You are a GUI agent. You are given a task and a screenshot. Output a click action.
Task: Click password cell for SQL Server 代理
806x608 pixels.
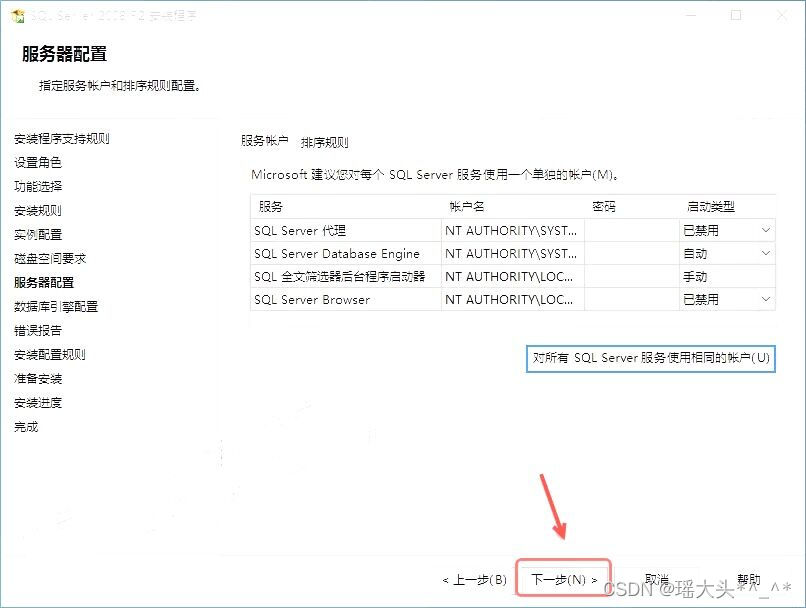point(632,230)
